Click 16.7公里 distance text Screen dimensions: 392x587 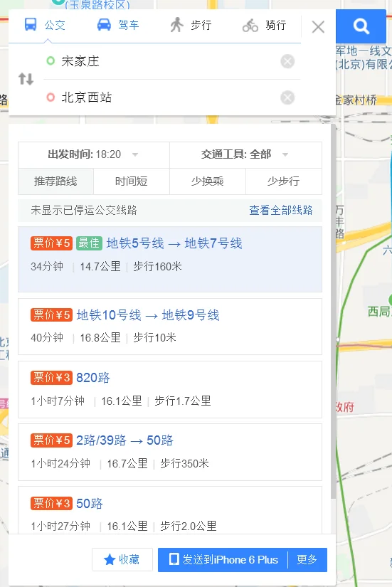pos(127,463)
